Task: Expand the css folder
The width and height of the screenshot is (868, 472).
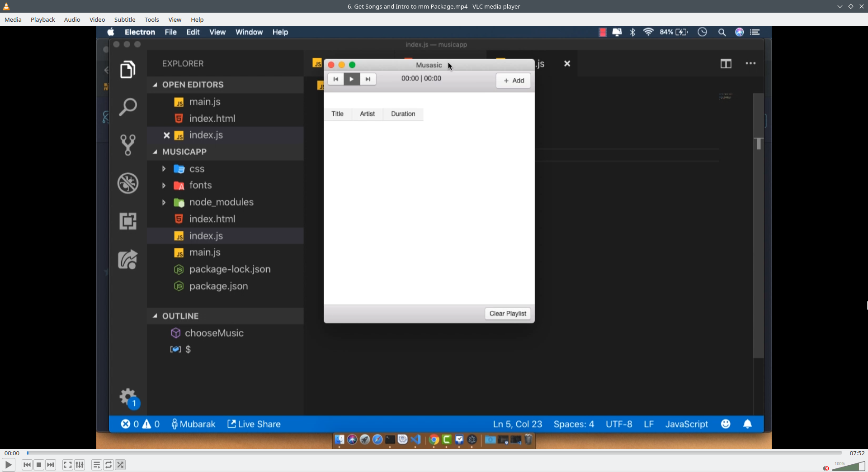Action: tap(164, 169)
